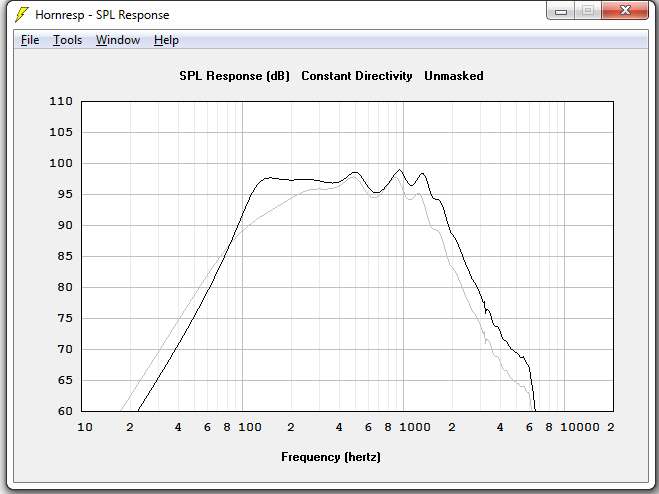Viewport: 659px width, 494px height.
Task: Click the 10 label on frequency axis
Action: [84, 428]
